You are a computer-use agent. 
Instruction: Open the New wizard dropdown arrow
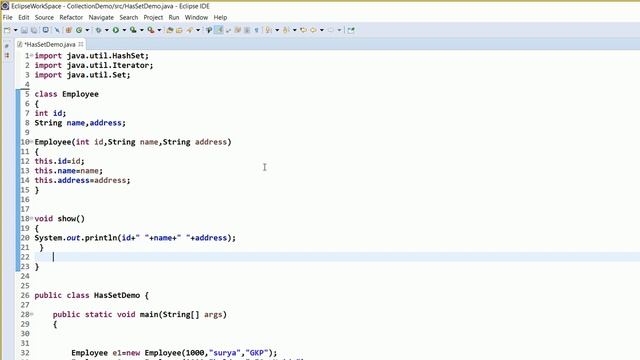point(16,30)
